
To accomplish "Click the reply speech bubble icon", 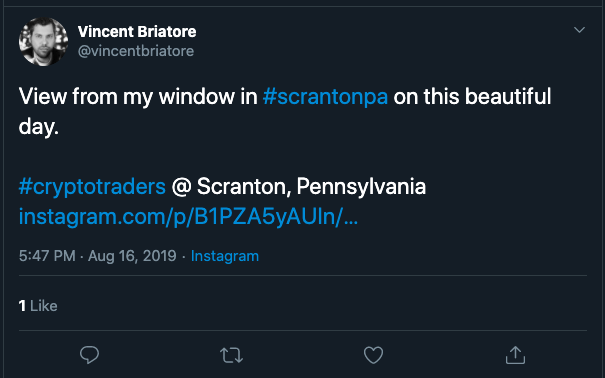I will pyautogui.click(x=90, y=355).
